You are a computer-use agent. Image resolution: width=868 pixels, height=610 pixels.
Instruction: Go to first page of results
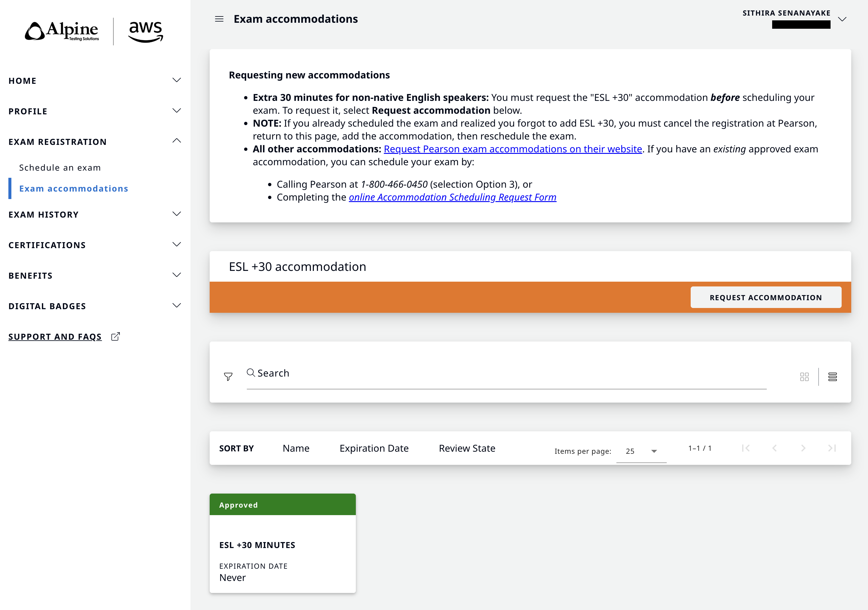pos(746,448)
